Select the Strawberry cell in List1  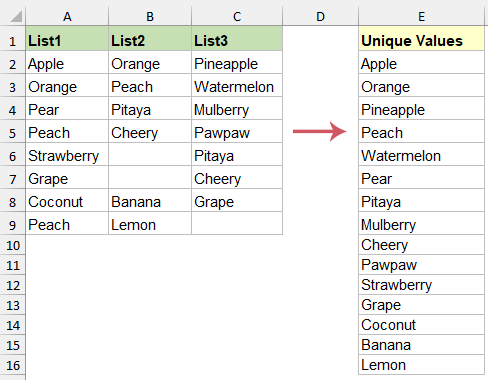coord(67,155)
